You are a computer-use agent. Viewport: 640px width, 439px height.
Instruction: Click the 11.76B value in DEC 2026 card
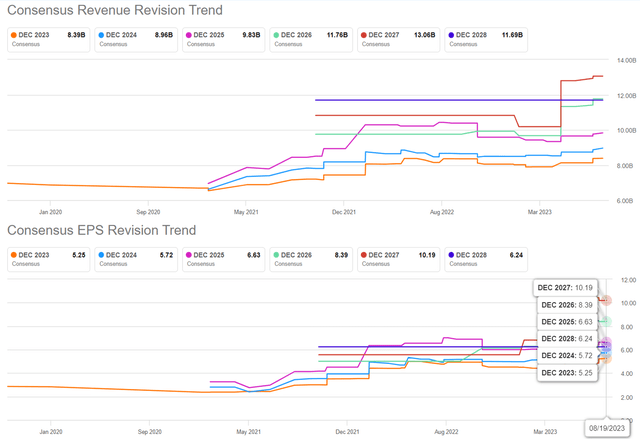pyautogui.click(x=337, y=35)
